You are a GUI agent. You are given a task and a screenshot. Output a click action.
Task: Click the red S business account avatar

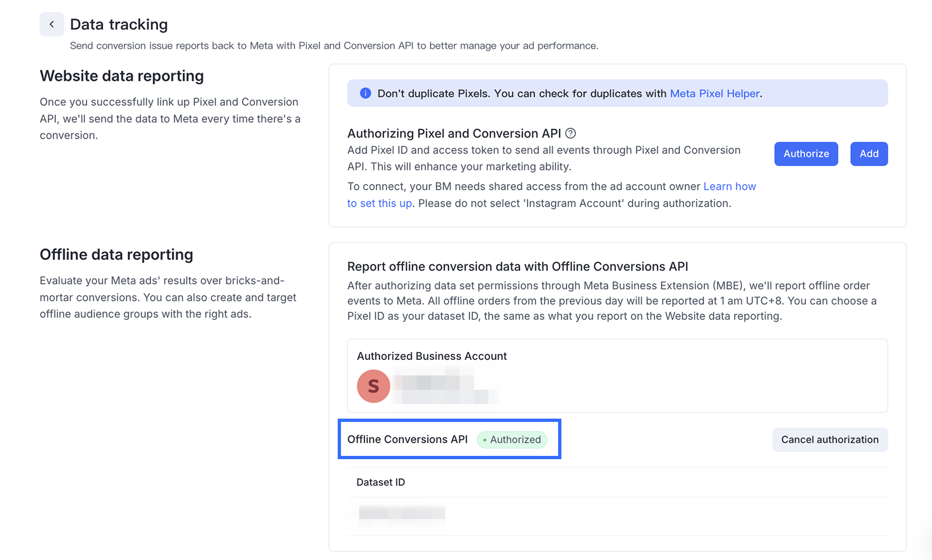click(373, 386)
